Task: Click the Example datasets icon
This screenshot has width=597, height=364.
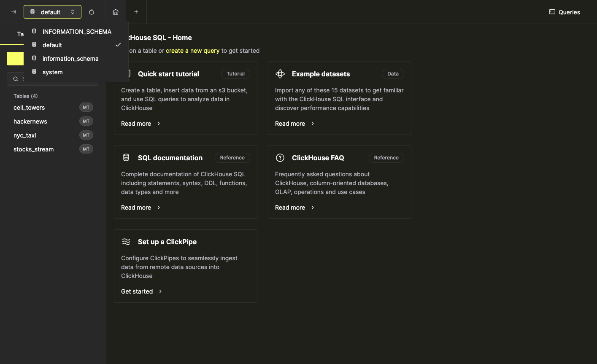Action: coord(280,74)
